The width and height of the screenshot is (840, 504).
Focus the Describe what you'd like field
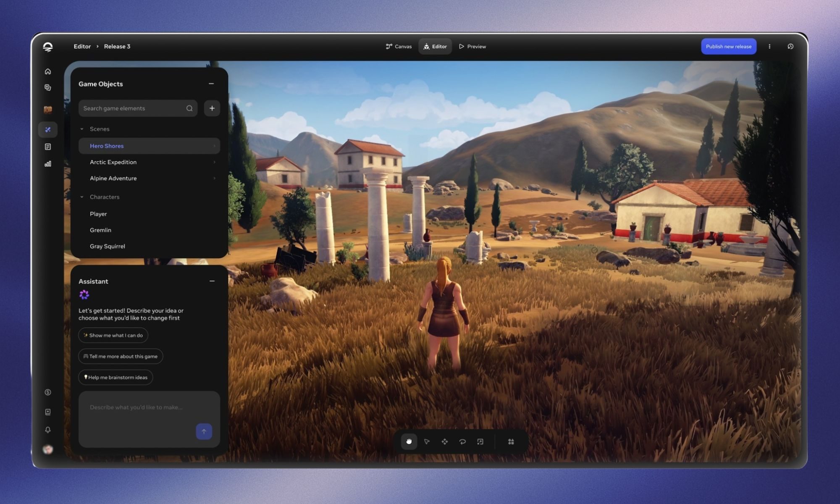click(149, 419)
